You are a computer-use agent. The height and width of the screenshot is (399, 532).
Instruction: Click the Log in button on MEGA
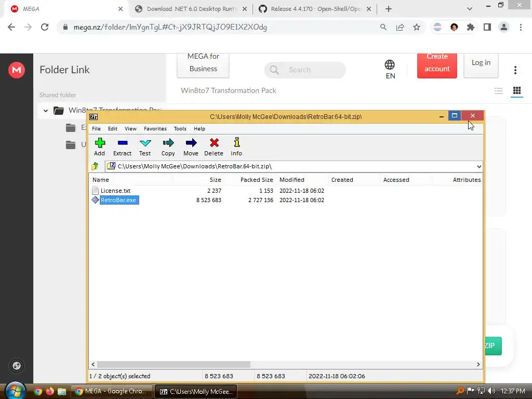[x=481, y=64]
